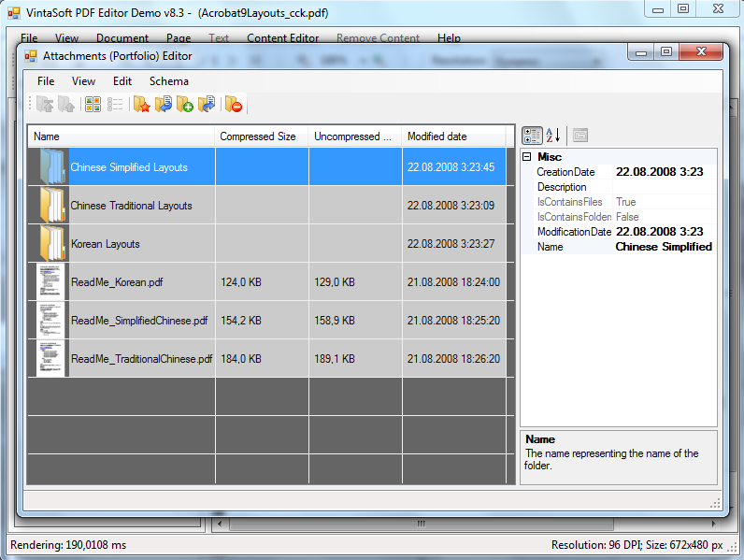Click Attachments Editor resize grip corner
Viewport: 744px width, 560px height.
tap(715, 504)
